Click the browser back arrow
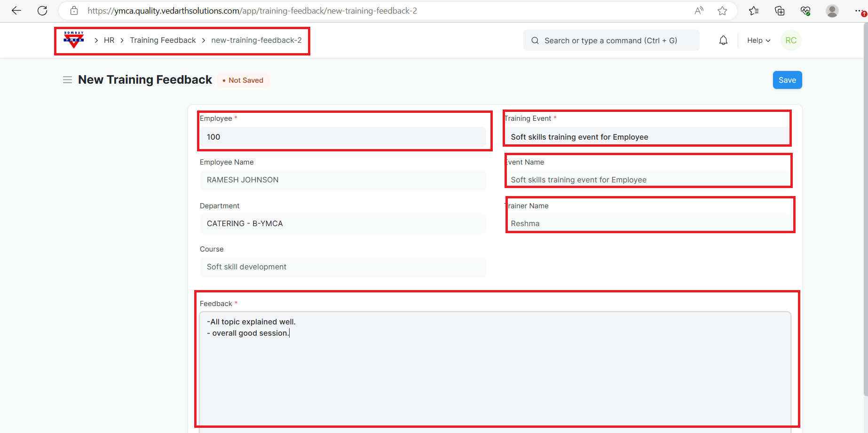The height and width of the screenshot is (433, 868). [x=16, y=11]
